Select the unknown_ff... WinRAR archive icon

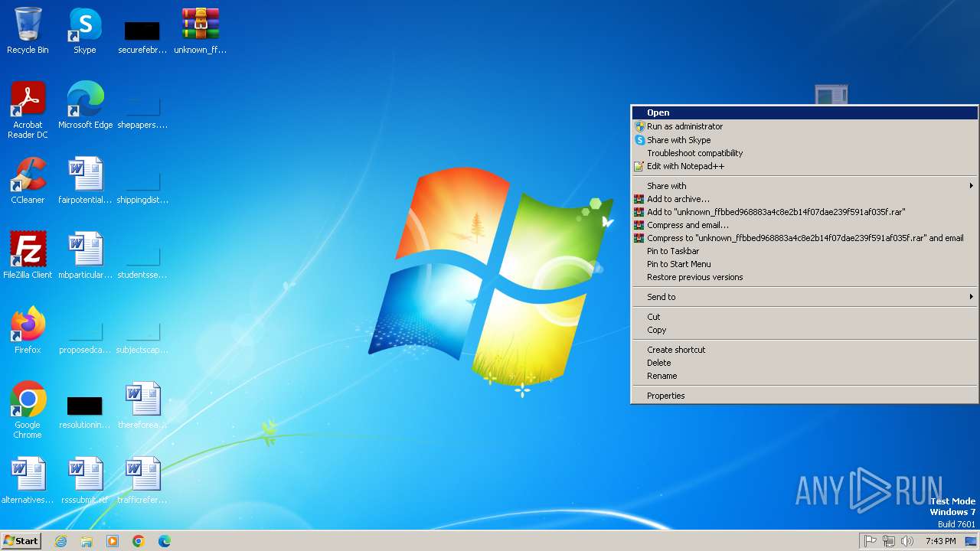click(201, 31)
